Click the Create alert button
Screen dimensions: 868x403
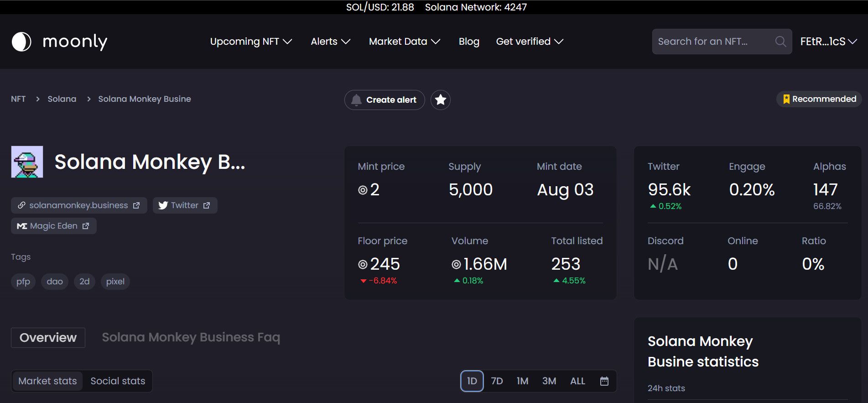(x=385, y=100)
